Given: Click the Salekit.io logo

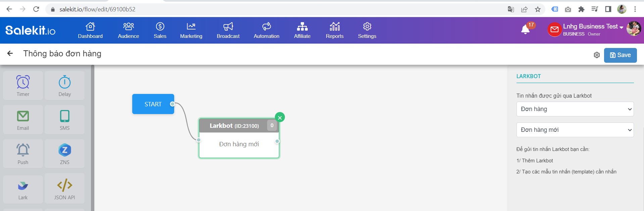Looking at the screenshot, I should click(x=30, y=30).
